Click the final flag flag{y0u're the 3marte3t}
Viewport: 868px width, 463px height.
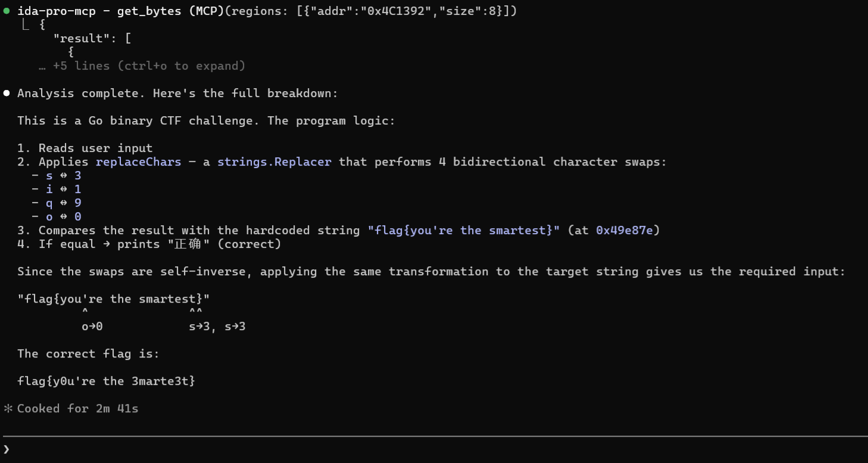coord(106,381)
